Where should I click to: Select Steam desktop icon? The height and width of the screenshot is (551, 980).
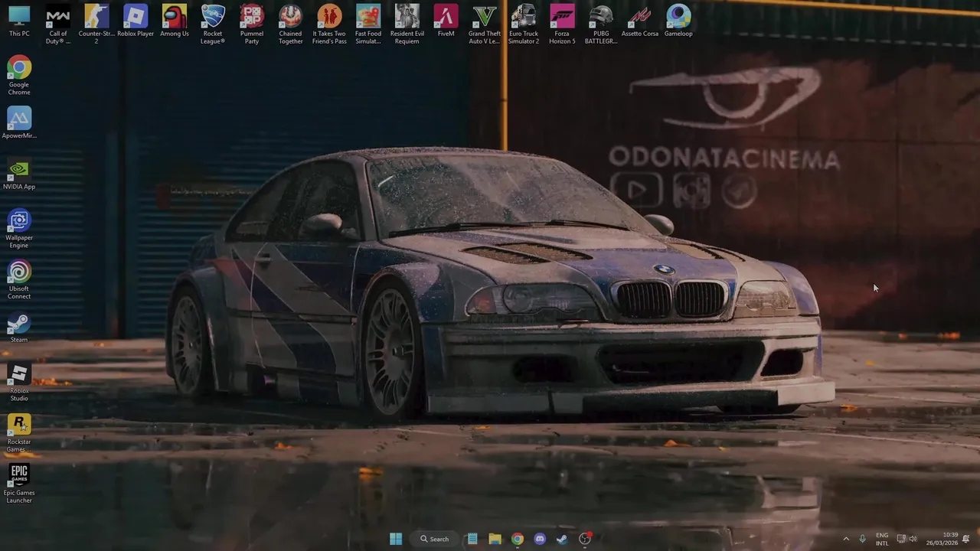[x=19, y=328]
